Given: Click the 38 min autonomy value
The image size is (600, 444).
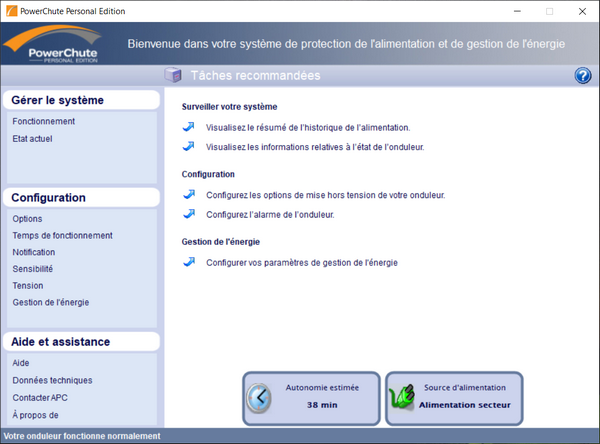Looking at the screenshot, I should (322, 405).
